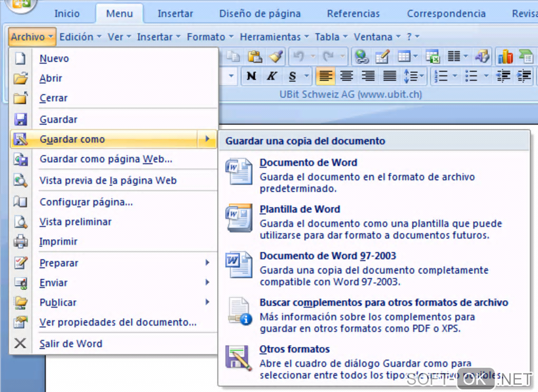Align text left
The height and width of the screenshot is (392, 538).
tap(325, 76)
